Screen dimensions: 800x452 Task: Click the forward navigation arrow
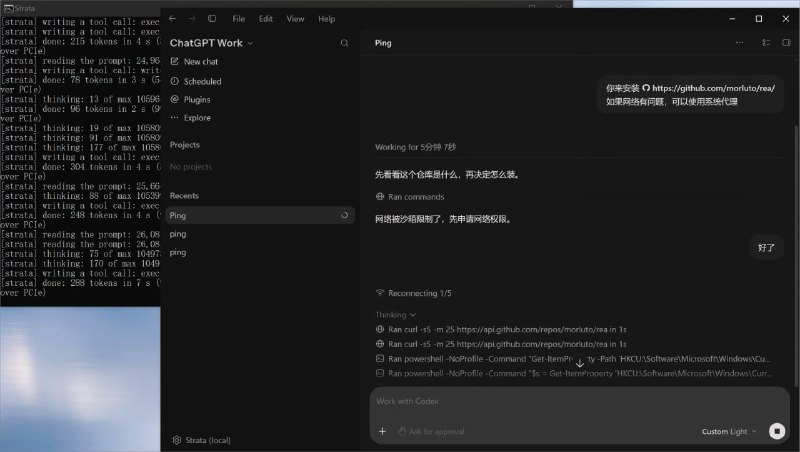[192, 19]
